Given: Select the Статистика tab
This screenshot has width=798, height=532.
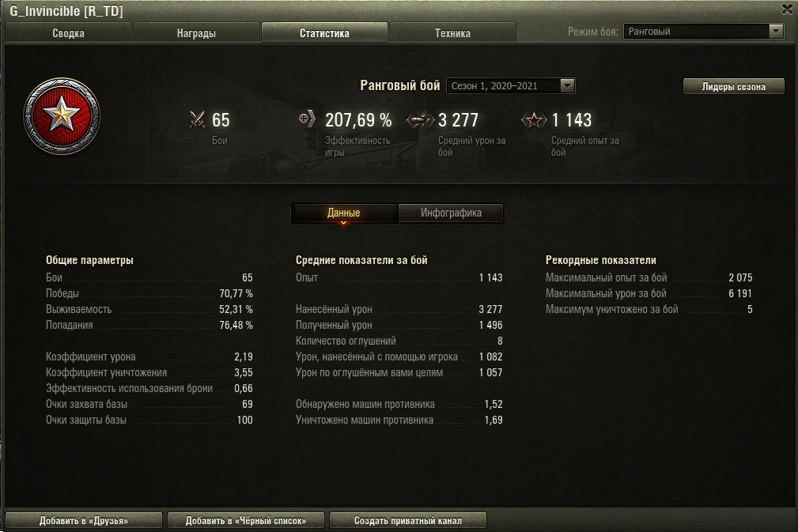Looking at the screenshot, I should point(325,33).
